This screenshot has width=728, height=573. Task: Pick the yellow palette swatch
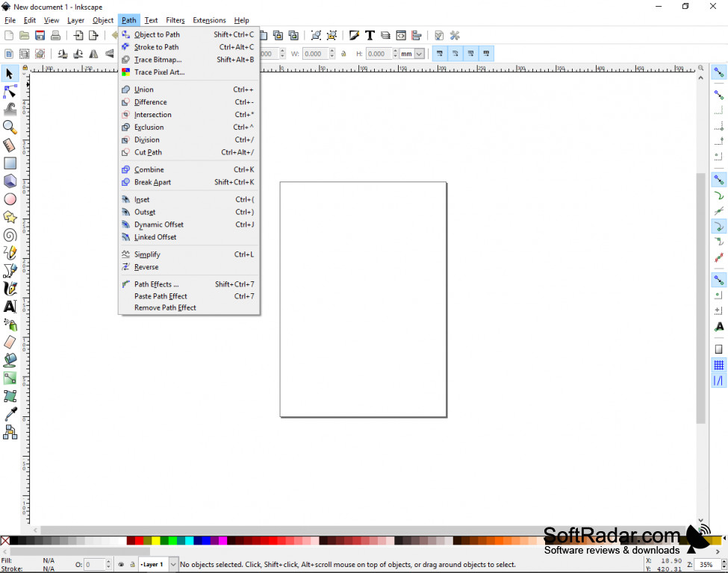click(x=155, y=540)
